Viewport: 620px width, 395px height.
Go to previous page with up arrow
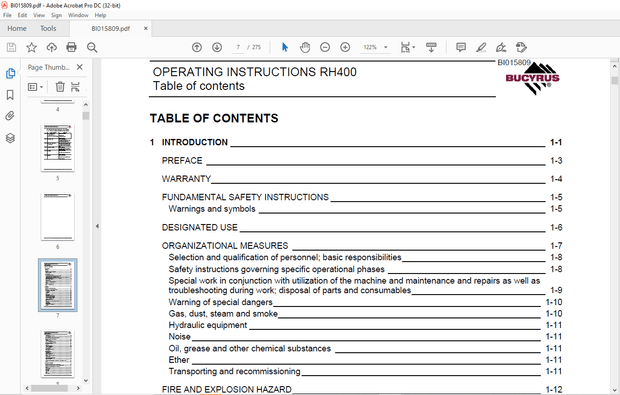pyautogui.click(x=197, y=47)
